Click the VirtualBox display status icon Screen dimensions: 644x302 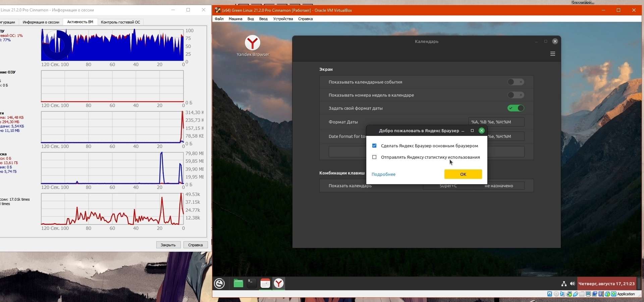588,294
